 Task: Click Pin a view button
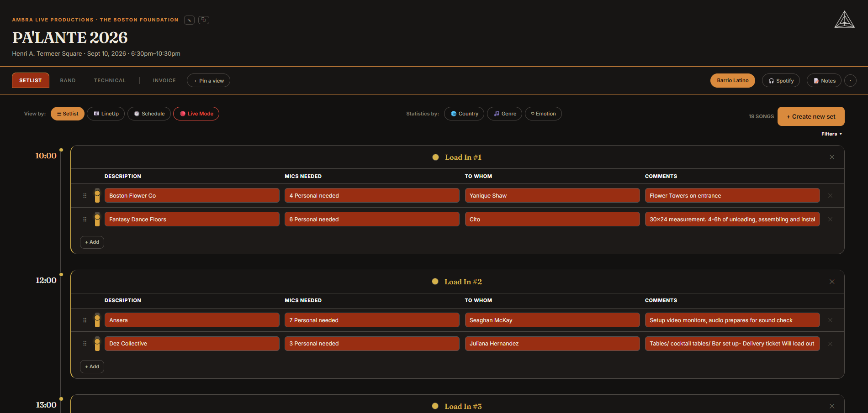(x=208, y=80)
